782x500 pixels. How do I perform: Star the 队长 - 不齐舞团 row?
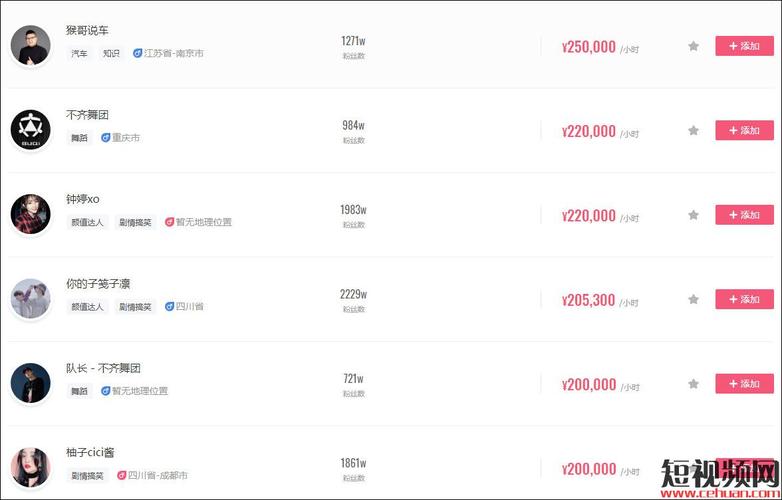[x=693, y=384]
